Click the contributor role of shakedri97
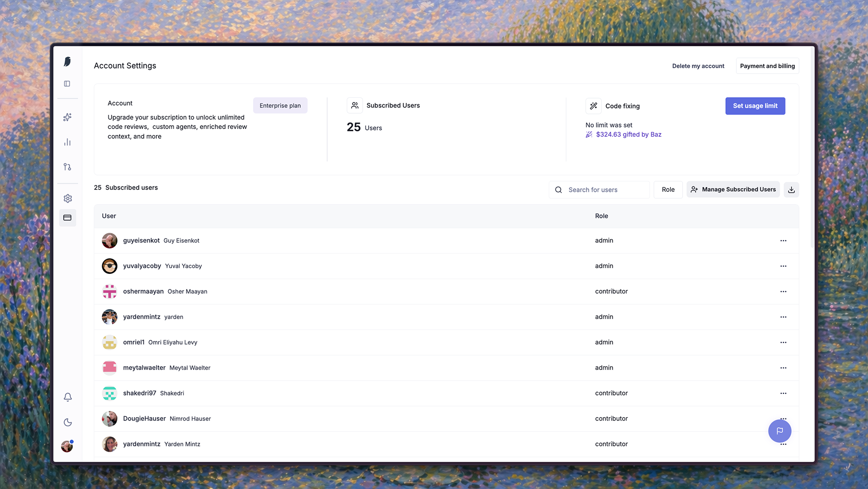Image resolution: width=868 pixels, height=489 pixels. coord(612,393)
